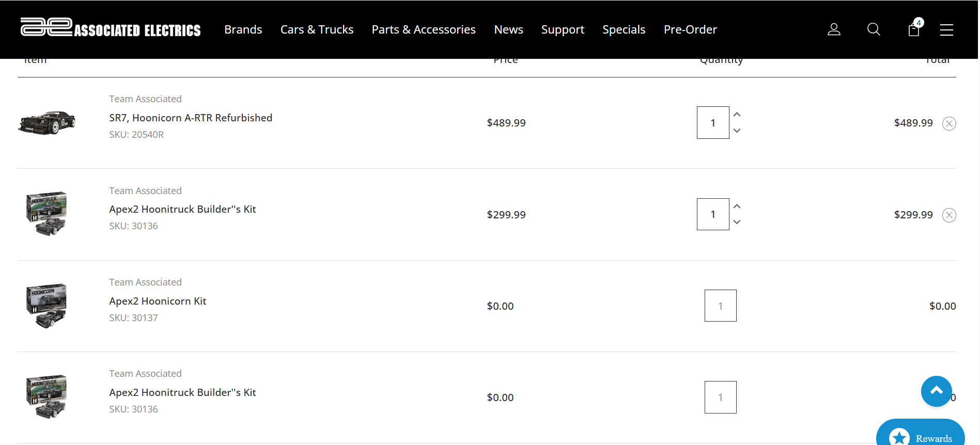The width and height of the screenshot is (980, 445).
Task: Open the Specials menu item
Action: click(624, 29)
